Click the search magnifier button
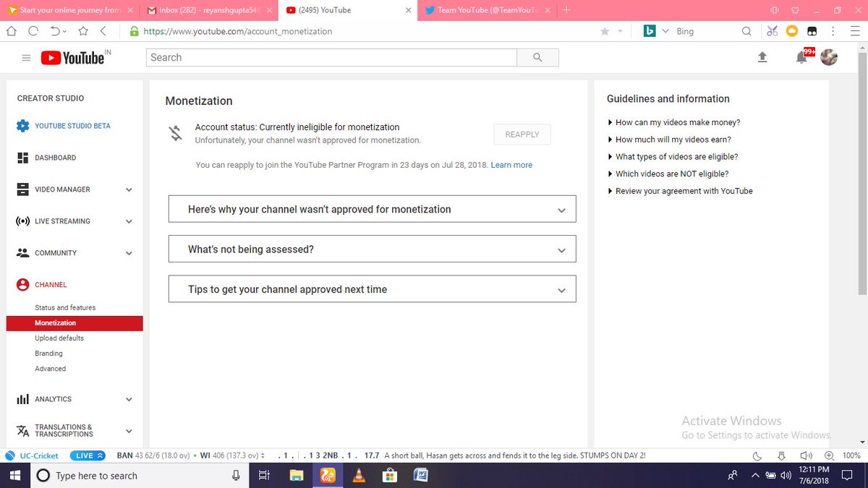 537,58
